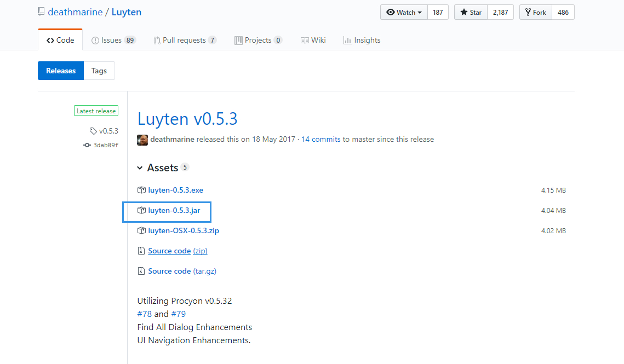624x364 pixels.
Task: Click the package icon beside luyten-OSX-0.5.3.zip
Action: pos(141,231)
